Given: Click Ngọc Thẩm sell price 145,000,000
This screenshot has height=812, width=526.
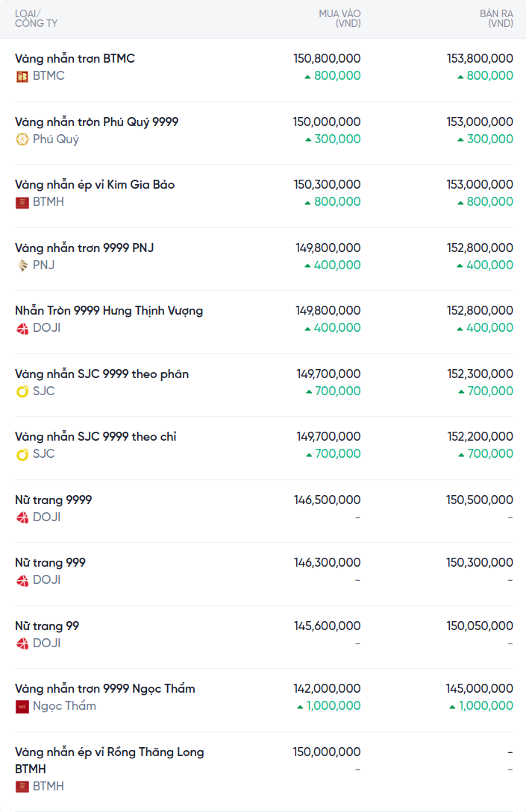Looking at the screenshot, I should tap(480, 688).
